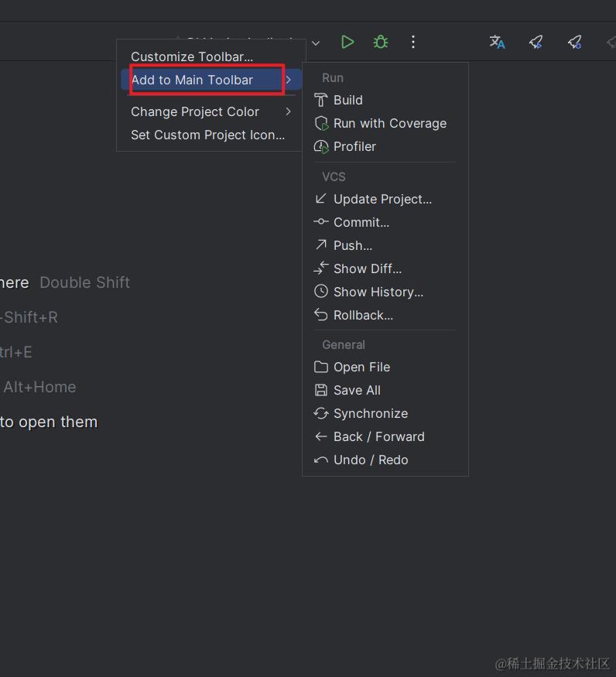Select Undo / Redo menu entry
This screenshot has height=677, width=616.
pos(385,460)
